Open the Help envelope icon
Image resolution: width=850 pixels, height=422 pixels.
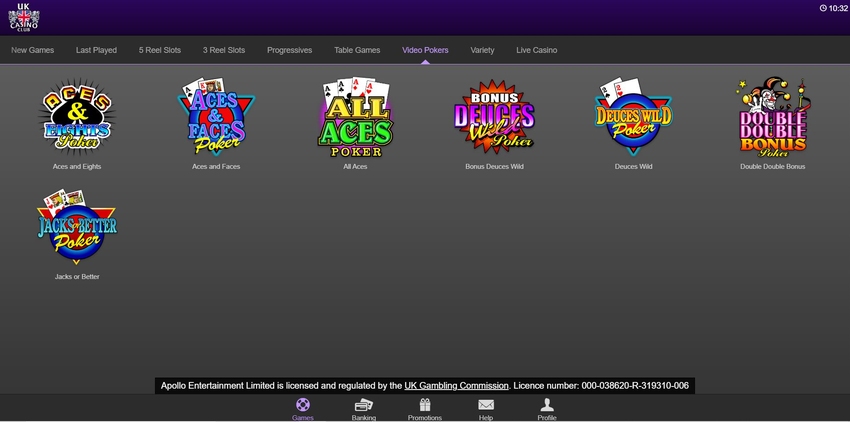[486, 405]
